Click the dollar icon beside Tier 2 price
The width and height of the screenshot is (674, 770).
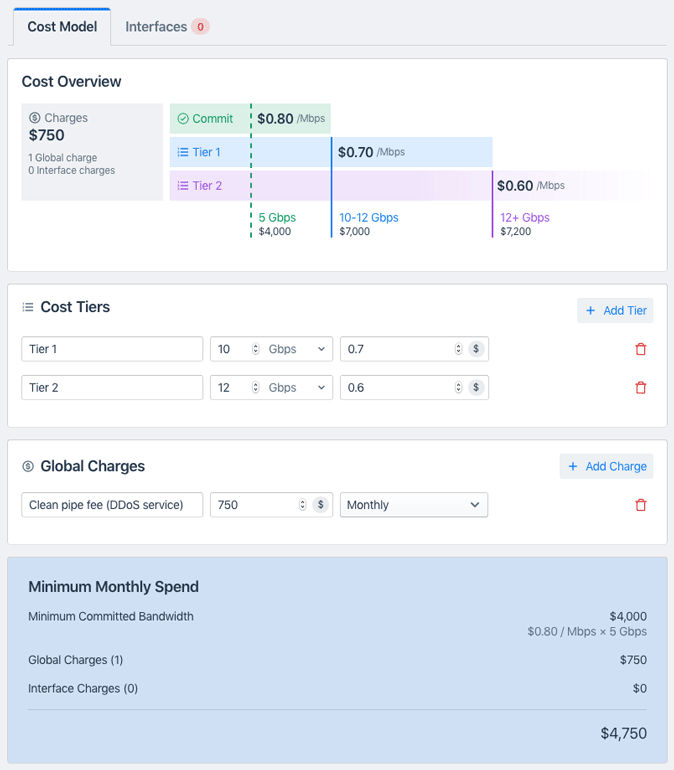[476, 388]
